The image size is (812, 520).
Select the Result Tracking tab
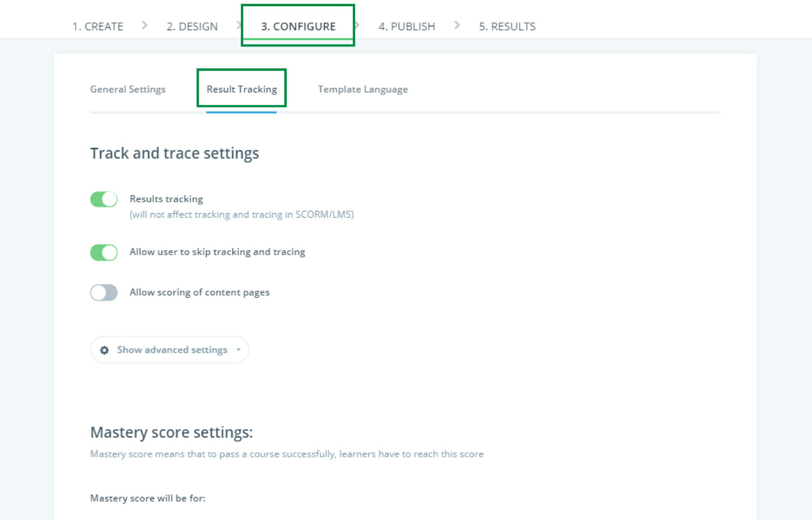[241, 89]
